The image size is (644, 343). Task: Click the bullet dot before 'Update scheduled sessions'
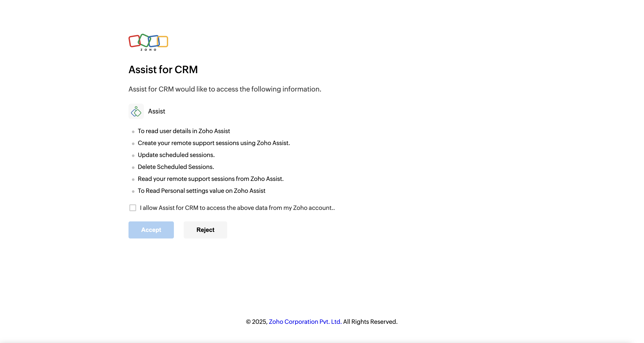[x=133, y=156]
